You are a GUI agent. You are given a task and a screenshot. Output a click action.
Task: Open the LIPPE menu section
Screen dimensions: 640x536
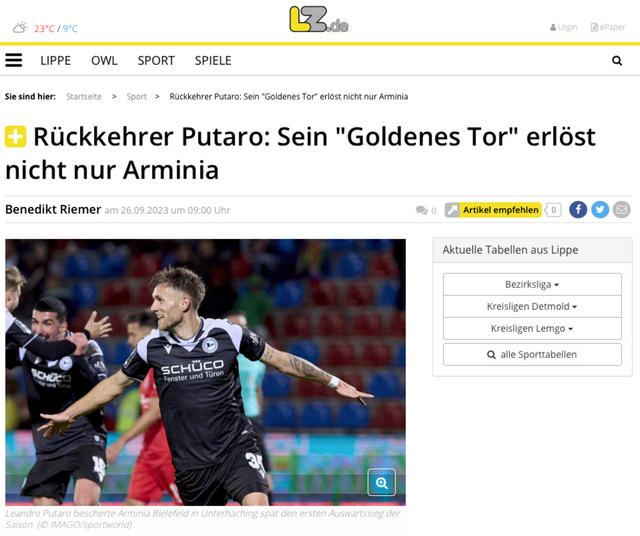[56, 60]
